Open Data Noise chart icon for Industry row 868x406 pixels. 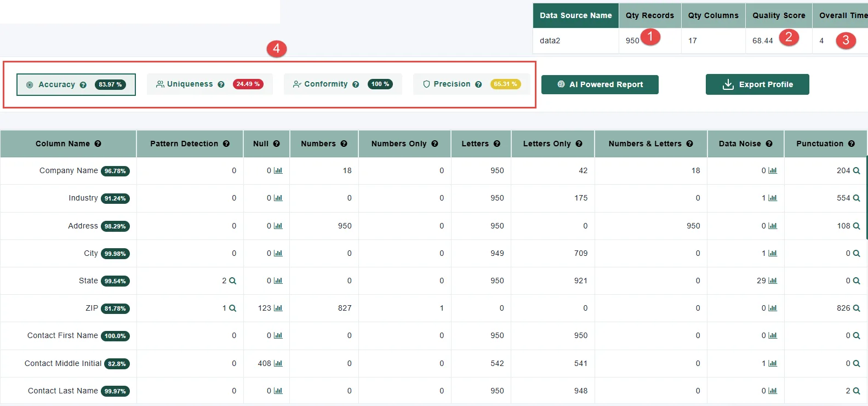pos(773,198)
